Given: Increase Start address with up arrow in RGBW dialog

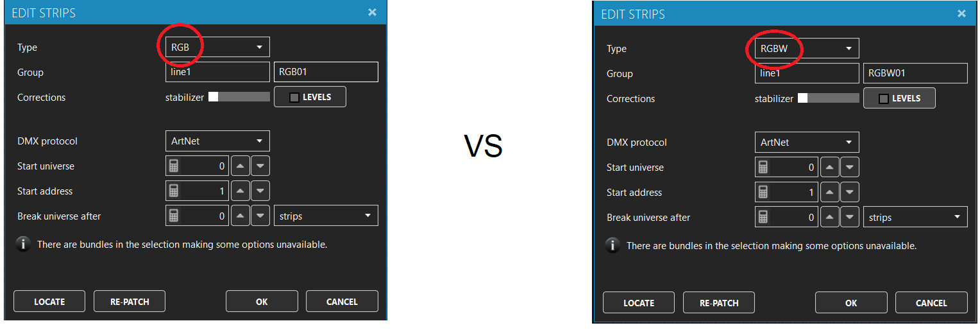Looking at the screenshot, I should coord(830,192).
